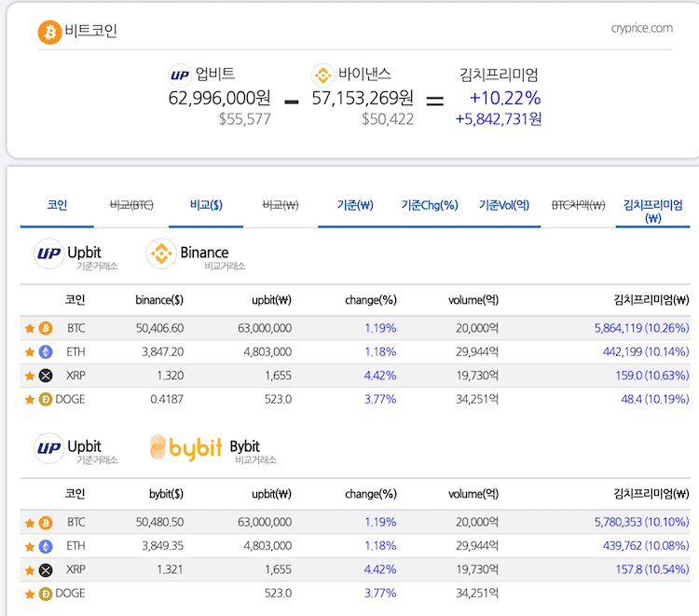Sort Bybit table by bybit($) header
The height and width of the screenshot is (616, 699).
coord(166,494)
